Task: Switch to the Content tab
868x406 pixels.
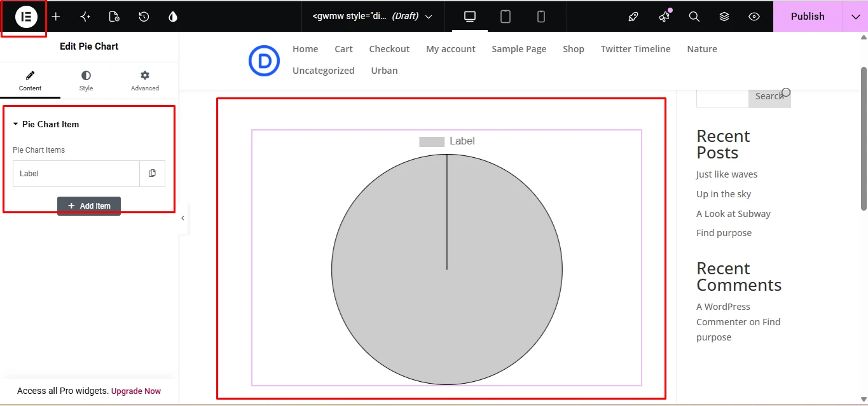Action: pyautogui.click(x=30, y=81)
